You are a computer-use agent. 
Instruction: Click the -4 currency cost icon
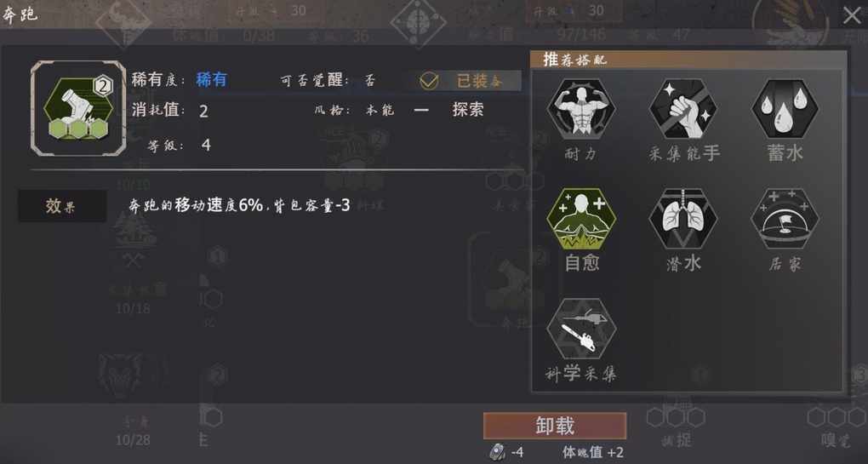click(x=497, y=452)
